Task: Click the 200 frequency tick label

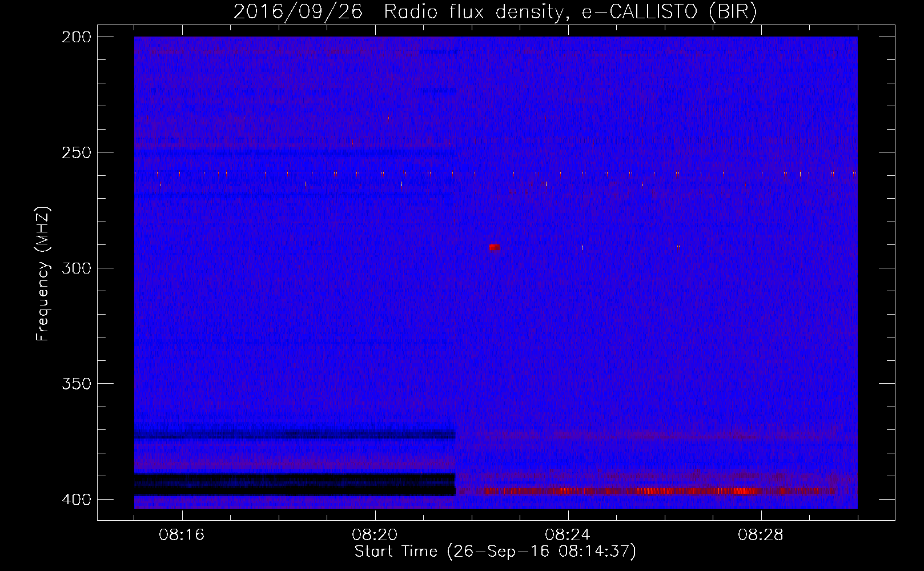Action: [77, 37]
